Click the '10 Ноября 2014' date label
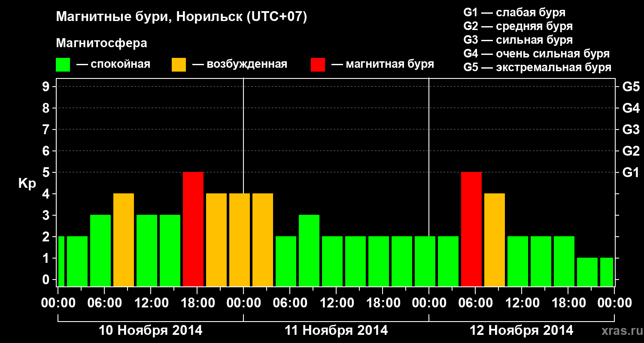This screenshot has height=343, width=644. 151,331
